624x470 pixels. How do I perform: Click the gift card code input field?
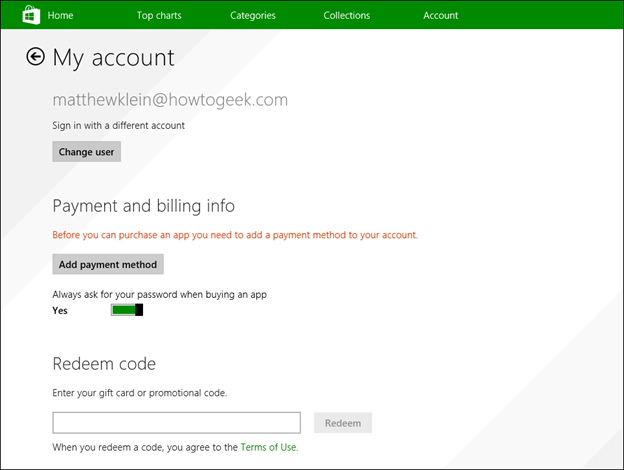coord(177,423)
